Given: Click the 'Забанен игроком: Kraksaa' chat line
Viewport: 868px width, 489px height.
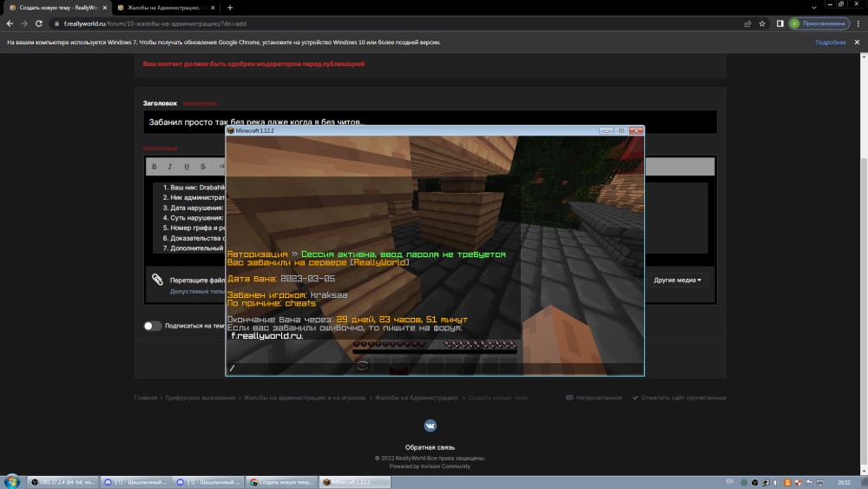Looking at the screenshot, I should 287,295.
